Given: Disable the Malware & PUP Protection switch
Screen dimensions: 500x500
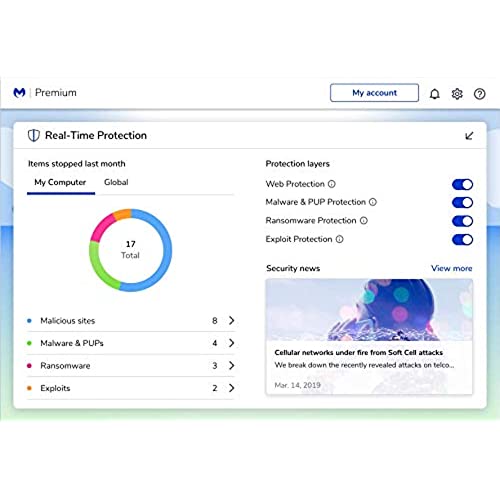Looking at the screenshot, I should click(462, 202).
